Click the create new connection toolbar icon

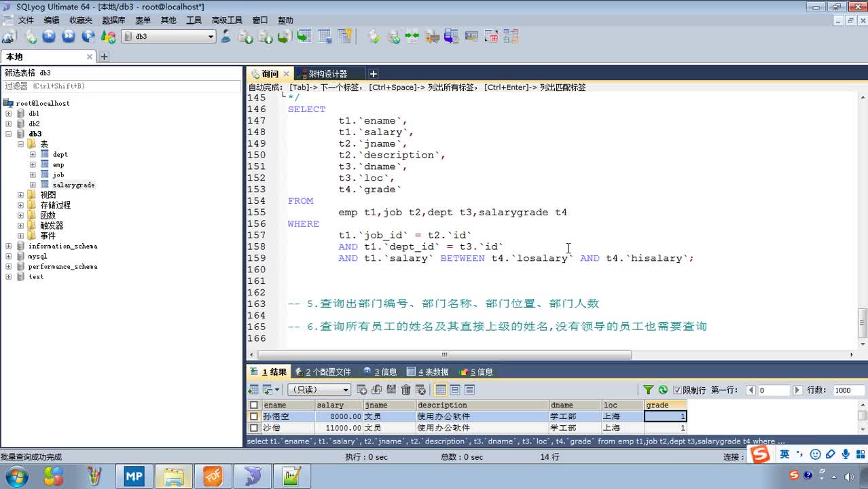click(10, 37)
